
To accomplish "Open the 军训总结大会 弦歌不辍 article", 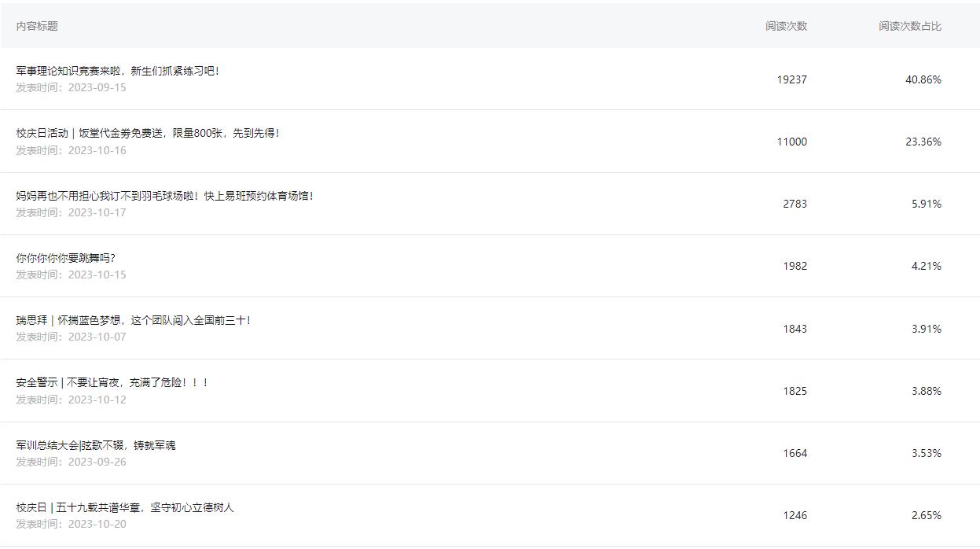I will click(96, 445).
